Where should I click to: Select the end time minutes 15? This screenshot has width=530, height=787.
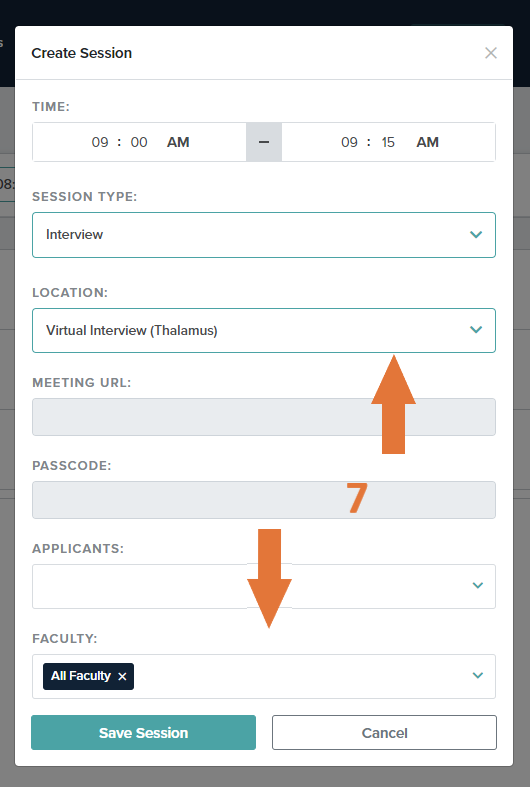(388, 142)
